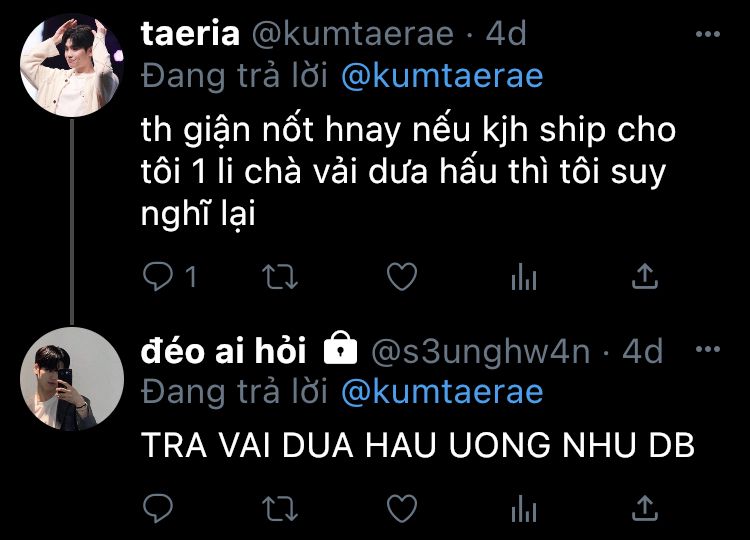This screenshot has height=540, width=750.
Task: Follow @kumtaerae mention link in second tweet
Action: [442, 391]
